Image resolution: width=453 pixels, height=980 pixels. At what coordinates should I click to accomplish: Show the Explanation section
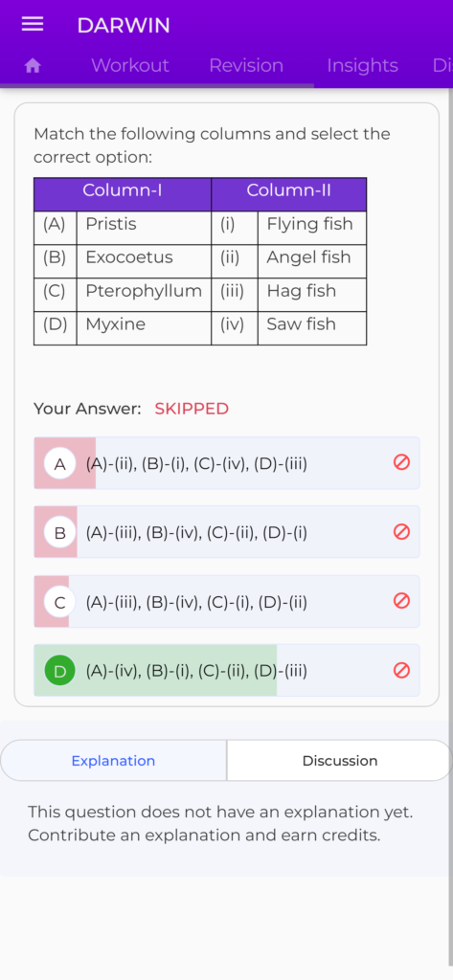(x=113, y=761)
